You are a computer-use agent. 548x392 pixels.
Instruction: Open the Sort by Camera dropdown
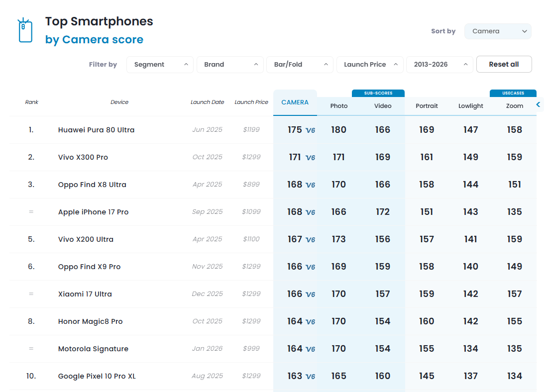point(498,31)
